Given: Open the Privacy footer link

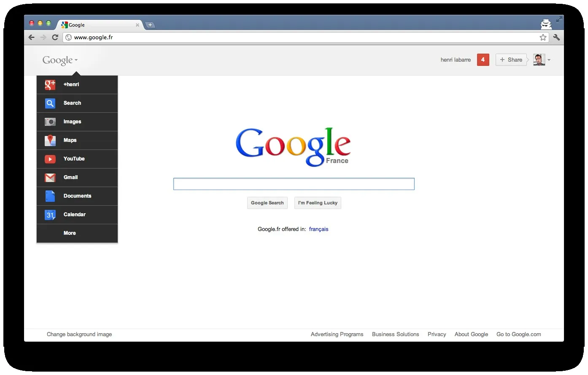Looking at the screenshot, I should 437,334.
